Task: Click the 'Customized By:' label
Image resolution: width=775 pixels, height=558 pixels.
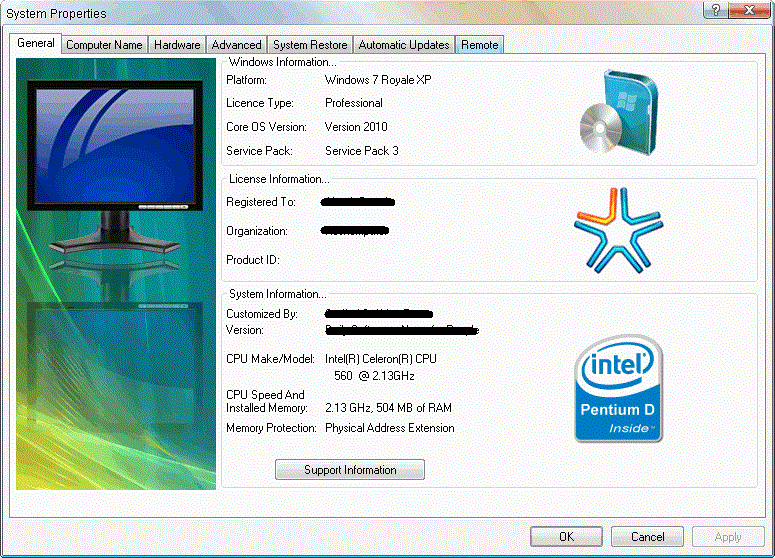Action: tap(262, 314)
